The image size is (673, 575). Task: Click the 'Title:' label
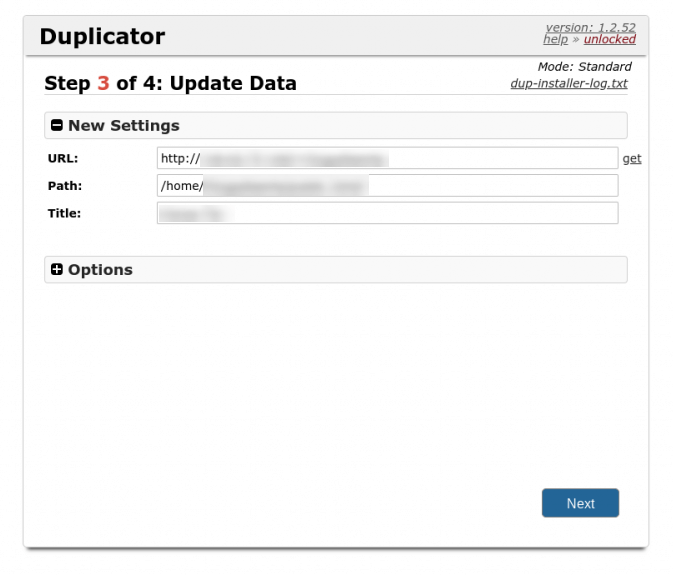64,213
